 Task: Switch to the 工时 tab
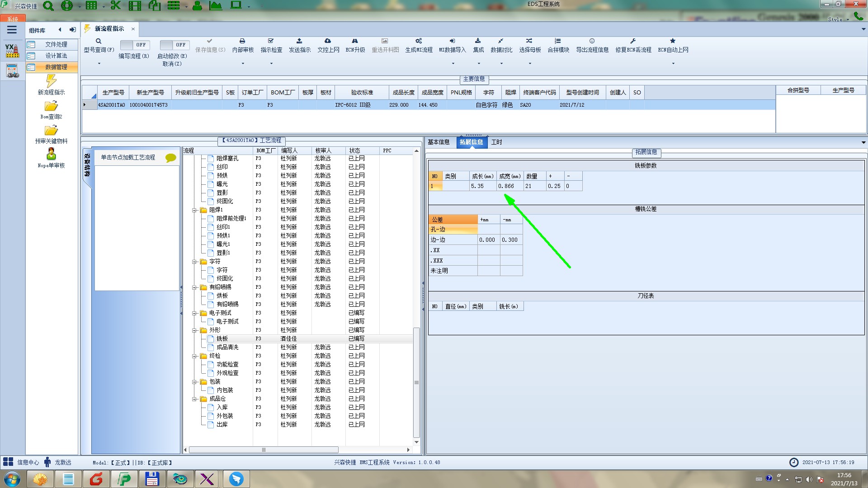(x=496, y=142)
